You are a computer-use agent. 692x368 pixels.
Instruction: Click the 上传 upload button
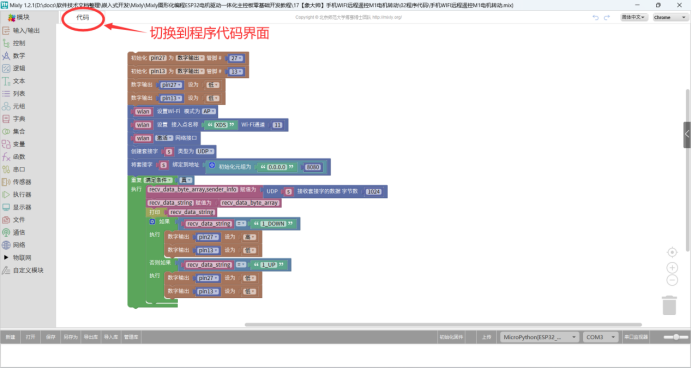(486, 337)
